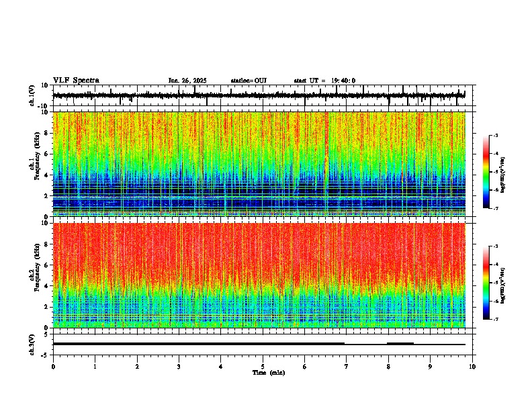
Task: Click time-axis tick label "9"
Action: click(x=430, y=366)
